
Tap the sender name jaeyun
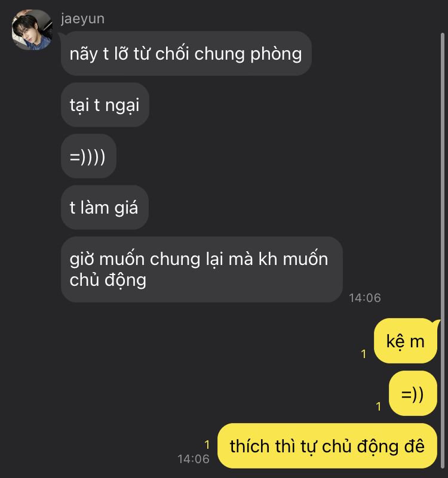coord(82,19)
